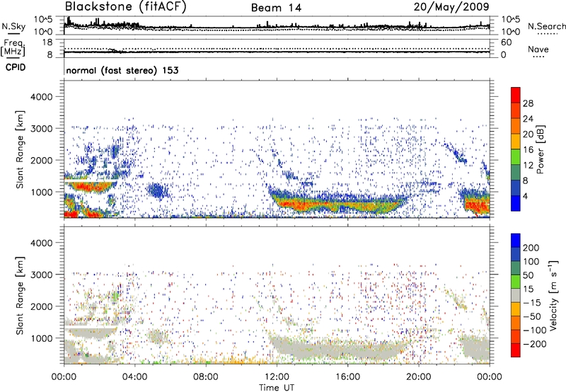Click the "Slant Range [km]" label of power panel
Image resolution: width=566 pixels, height=392 pixels.
(x=20, y=149)
